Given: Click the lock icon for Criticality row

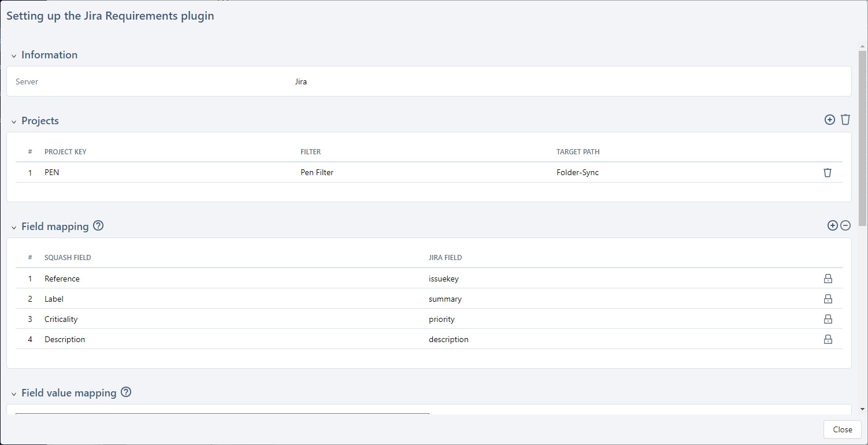Looking at the screenshot, I should pos(828,319).
